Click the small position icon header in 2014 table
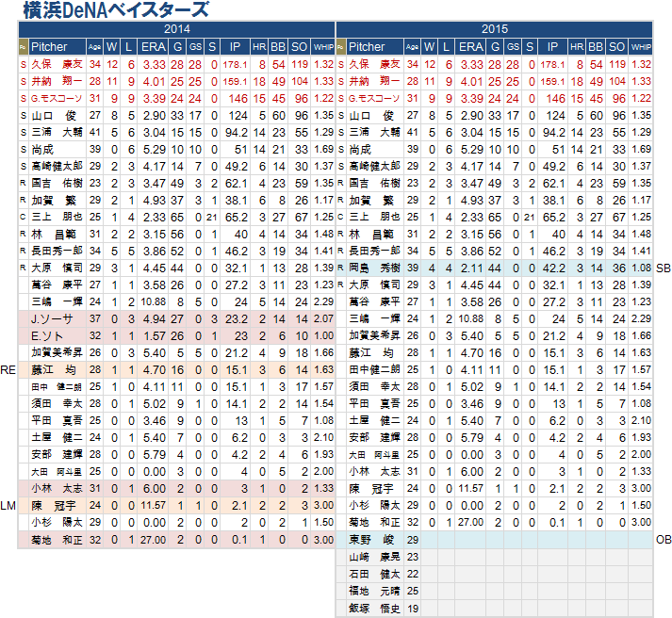The image size is (672, 618). [24, 47]
